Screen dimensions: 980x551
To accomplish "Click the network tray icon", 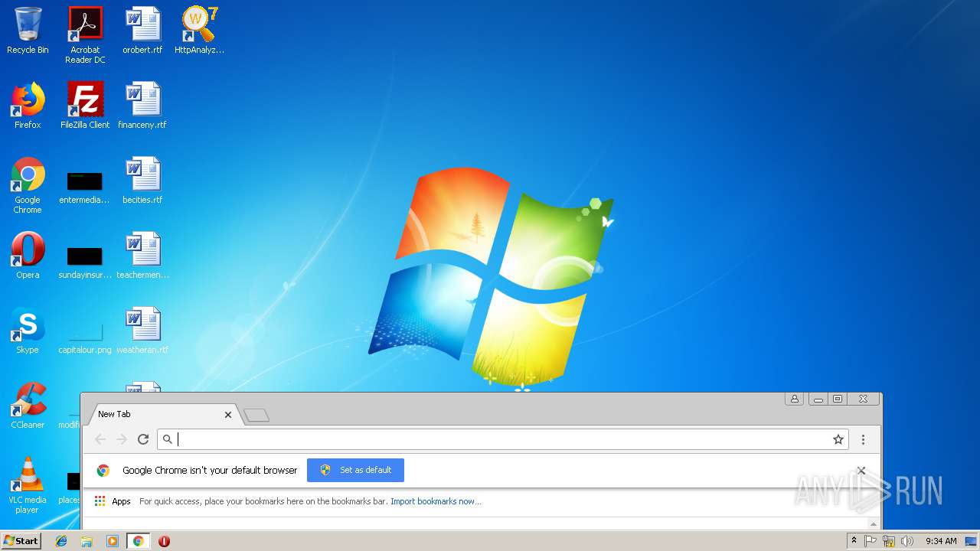I will (889, 541).
